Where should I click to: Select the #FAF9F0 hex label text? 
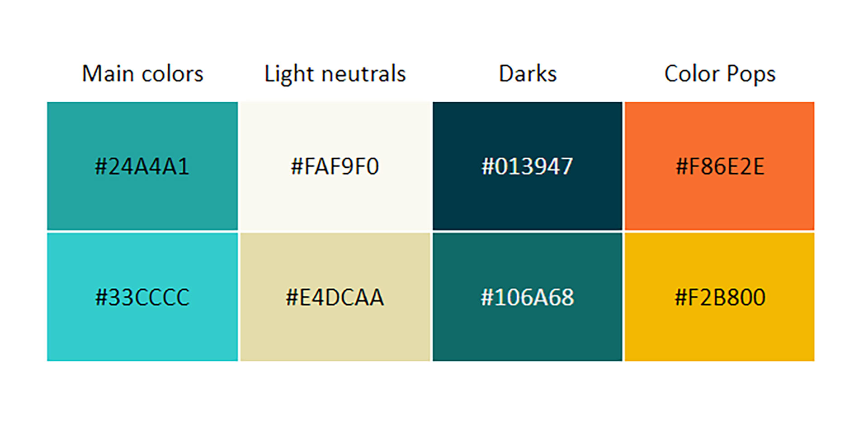[x=335, y=166]
